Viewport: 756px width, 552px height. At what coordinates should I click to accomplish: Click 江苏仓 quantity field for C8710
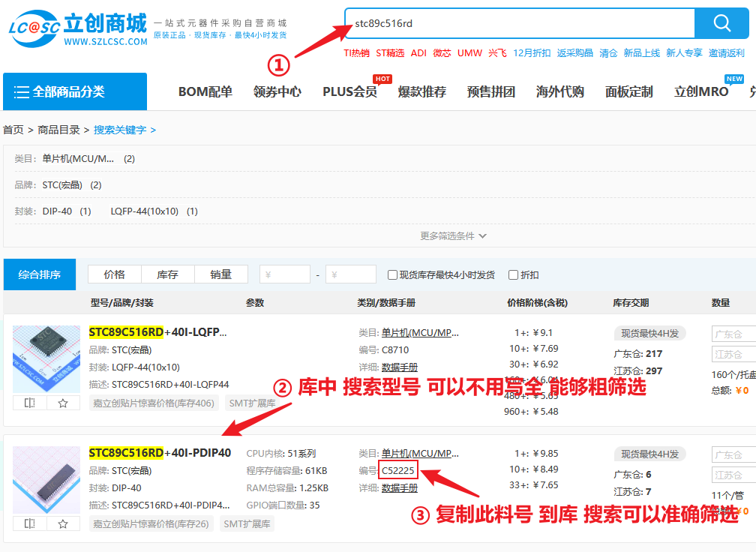[733, 354]
